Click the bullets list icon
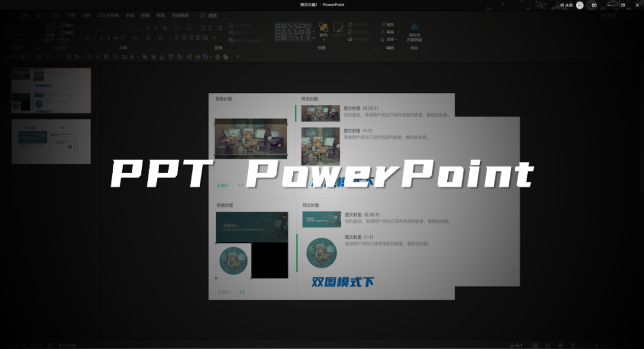Image resolution: width=644 pixels, height=349 pixels. pos(177,27)
